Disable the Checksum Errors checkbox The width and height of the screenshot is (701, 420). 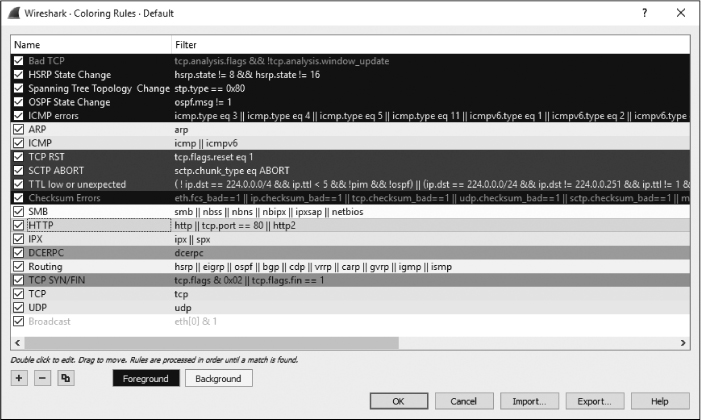coord(18,198)
